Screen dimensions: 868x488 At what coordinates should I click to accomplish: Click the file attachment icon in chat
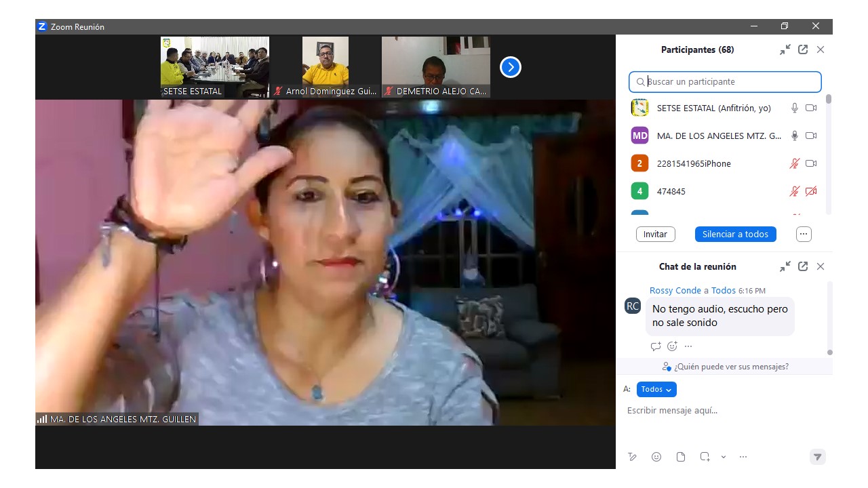[681, 457]
